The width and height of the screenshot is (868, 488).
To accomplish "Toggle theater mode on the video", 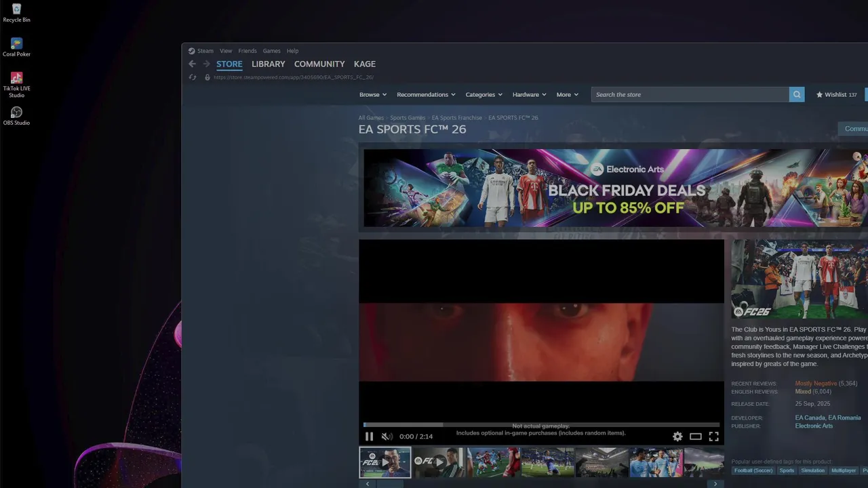I will point(696,436).
